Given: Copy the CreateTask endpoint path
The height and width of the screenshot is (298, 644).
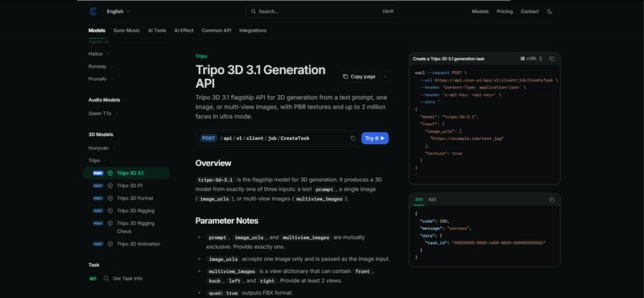Looking at the screenshot, I should (353, 139).
